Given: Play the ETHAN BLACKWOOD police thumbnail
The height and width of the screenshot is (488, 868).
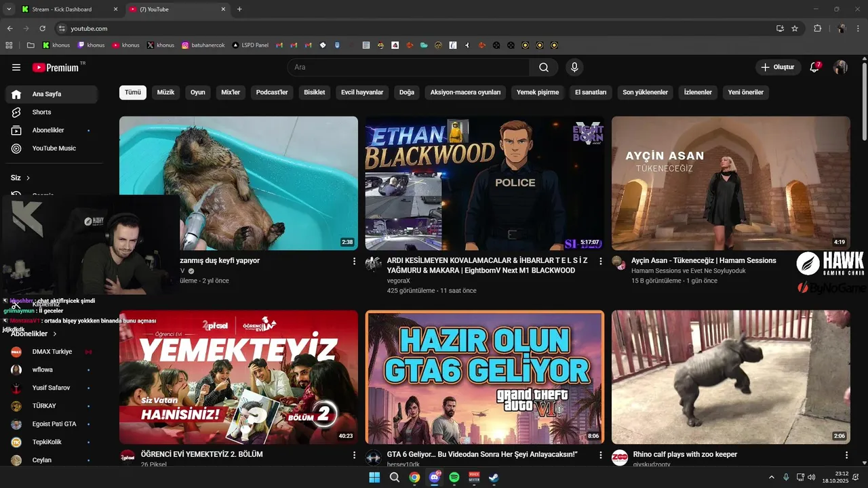Looking at the screenshot, I should click(484, 183).
